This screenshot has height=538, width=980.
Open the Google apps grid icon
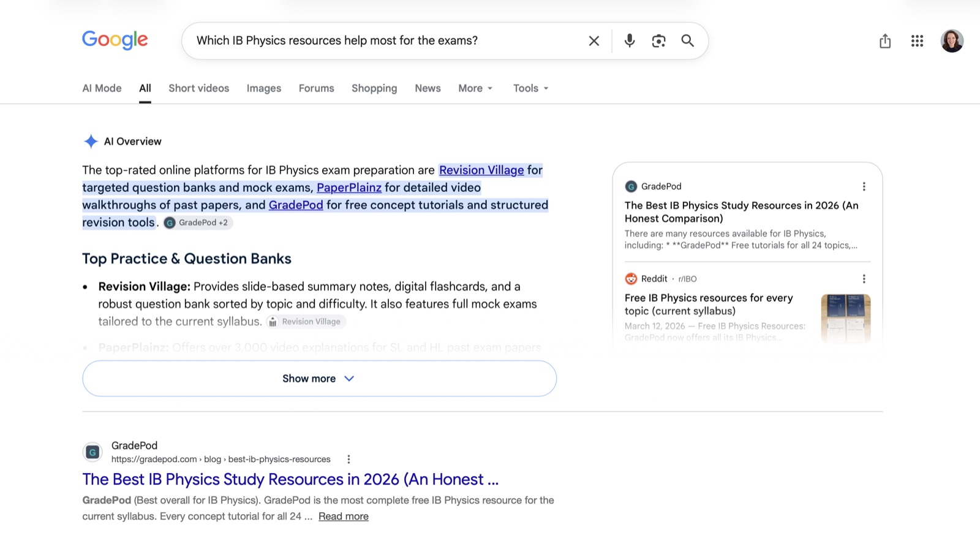[917, 41]
